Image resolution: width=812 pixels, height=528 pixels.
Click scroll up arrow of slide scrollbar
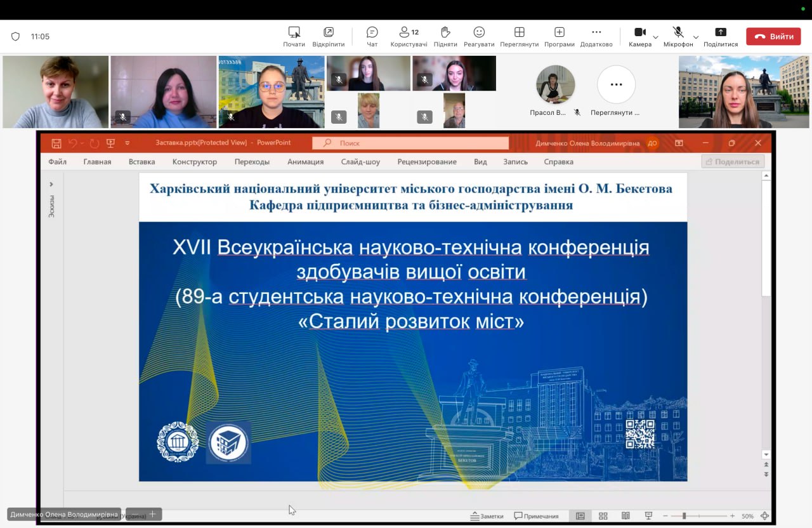[766, 176]
